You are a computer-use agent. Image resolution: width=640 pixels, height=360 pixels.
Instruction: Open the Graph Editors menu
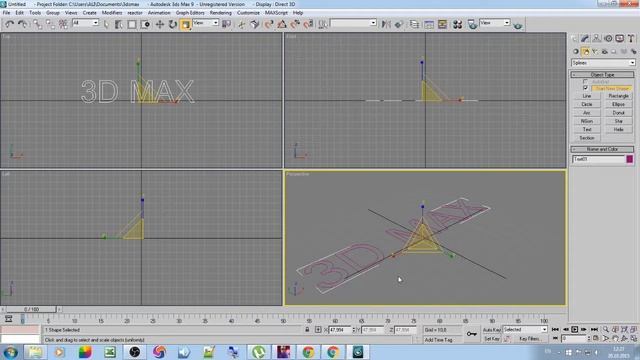point(190,13)
